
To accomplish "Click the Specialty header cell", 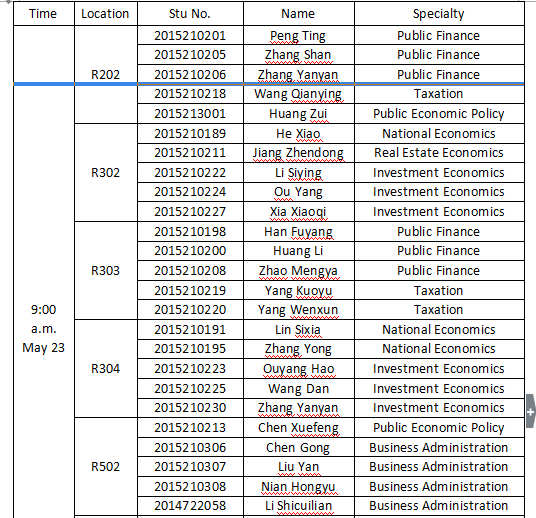I will coord(439,14).
